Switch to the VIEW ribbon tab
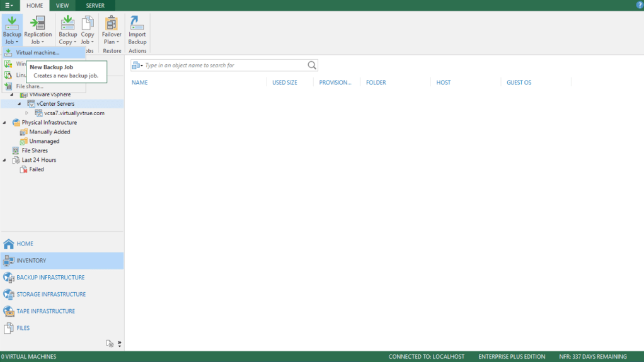Image resolution: width=644 pixels, height=362 pixels. coord(62,6)
